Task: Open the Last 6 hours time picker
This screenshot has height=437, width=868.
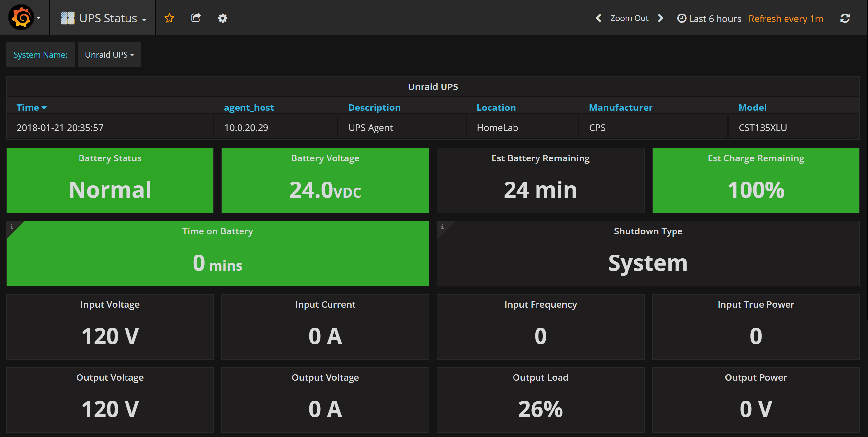Action: pos(709,18)
